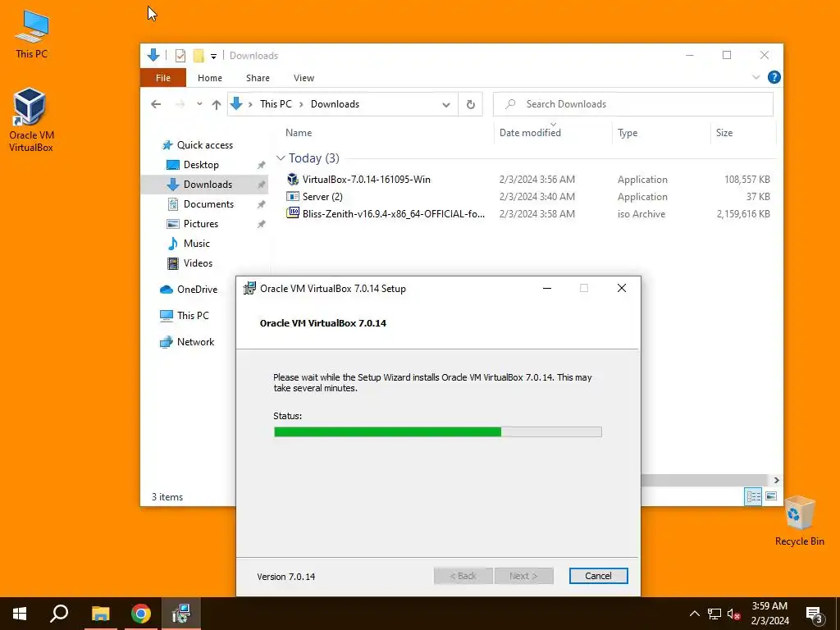Select Documents in the navigation pane

[x=208, y=204]
